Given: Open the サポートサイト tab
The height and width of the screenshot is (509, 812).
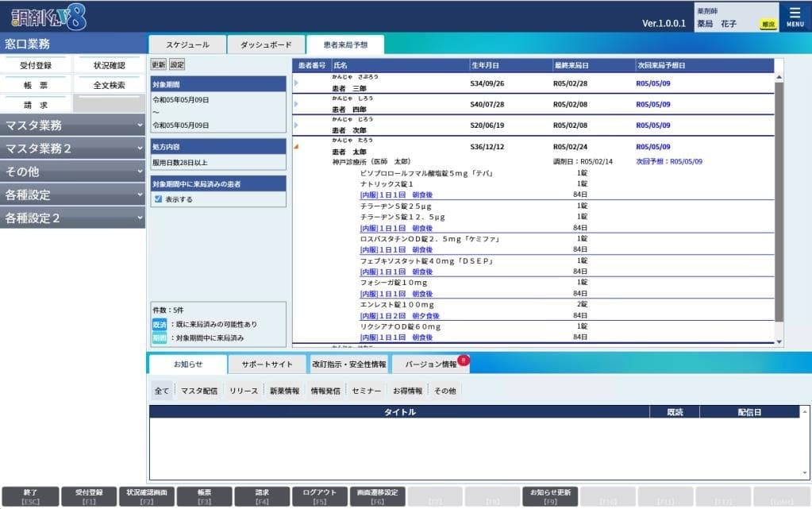Looking at the screenshot, I should pos(267,364).
